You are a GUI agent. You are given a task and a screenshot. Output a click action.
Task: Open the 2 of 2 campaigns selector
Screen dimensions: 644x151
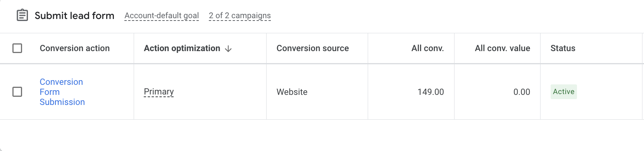point(240,15)
